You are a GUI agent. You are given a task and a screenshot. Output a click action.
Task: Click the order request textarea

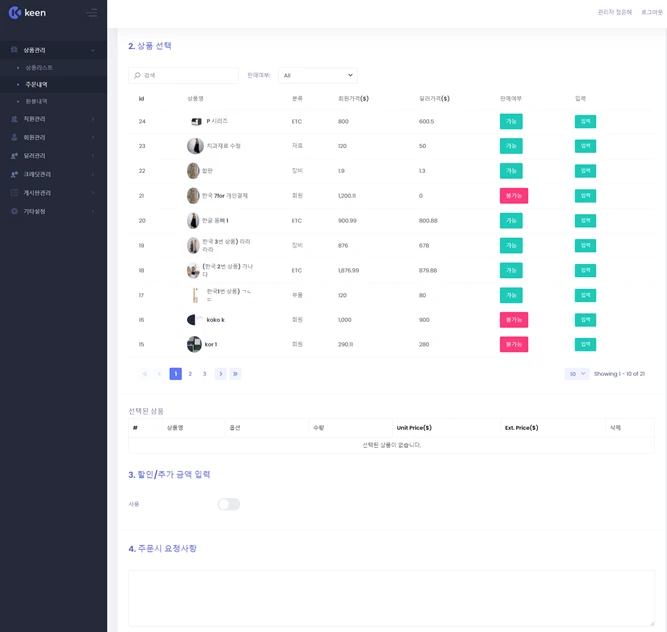click(391, 598)
